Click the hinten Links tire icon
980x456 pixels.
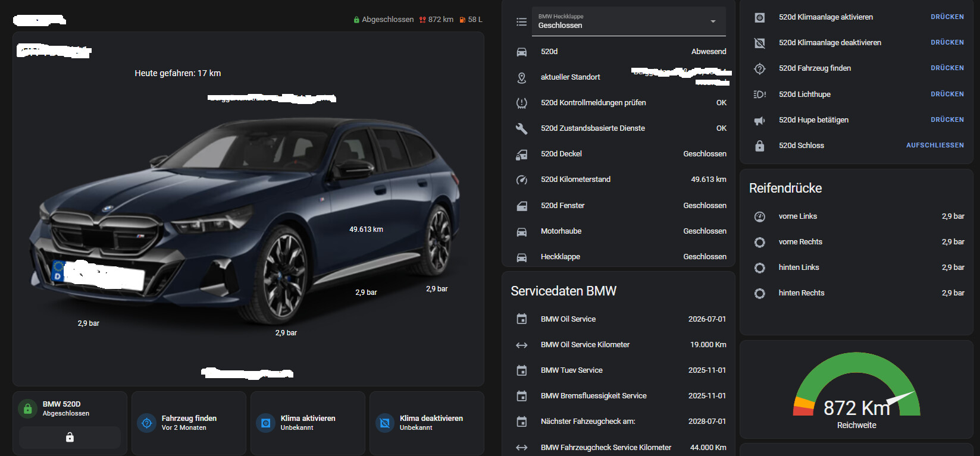(759, 268)
